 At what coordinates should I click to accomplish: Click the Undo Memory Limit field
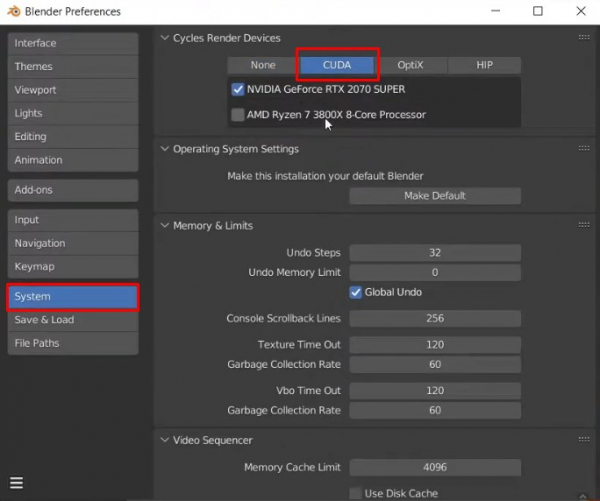tap(435, 273)
